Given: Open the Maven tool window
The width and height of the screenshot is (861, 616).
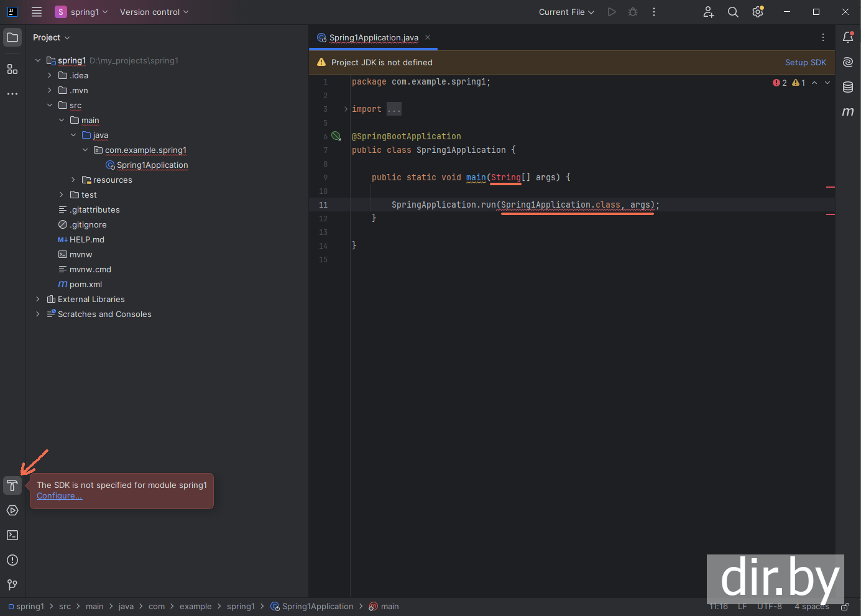Looking at the screenshot, I should (848, 112).
